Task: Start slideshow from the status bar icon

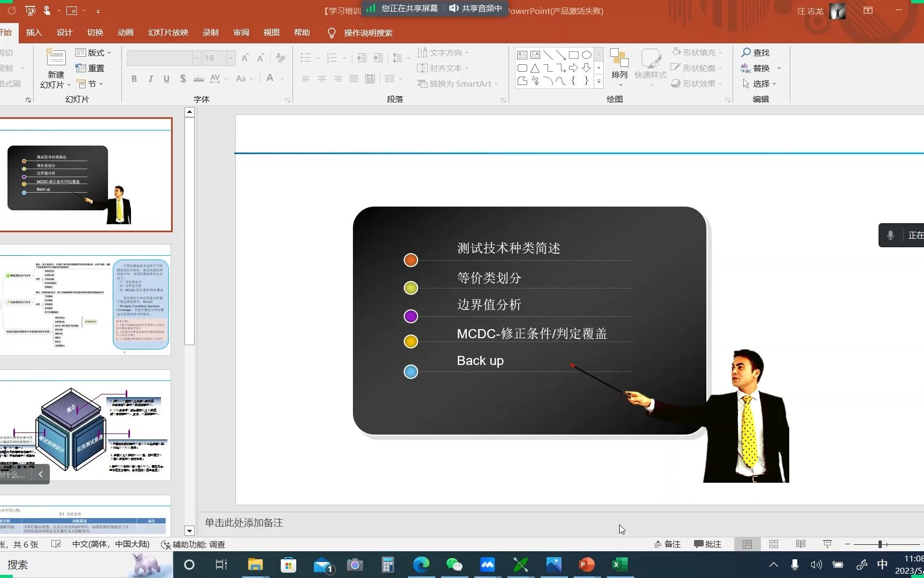Action: pos(827,544)
